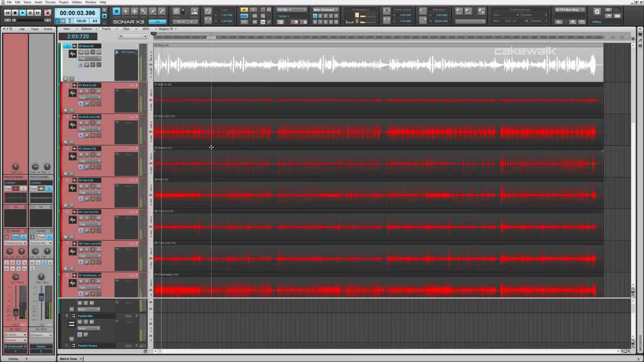Toggle Read automation on 02 Kick Out
The width and height of the screenshot is (644, 362).
pos(80,135)
